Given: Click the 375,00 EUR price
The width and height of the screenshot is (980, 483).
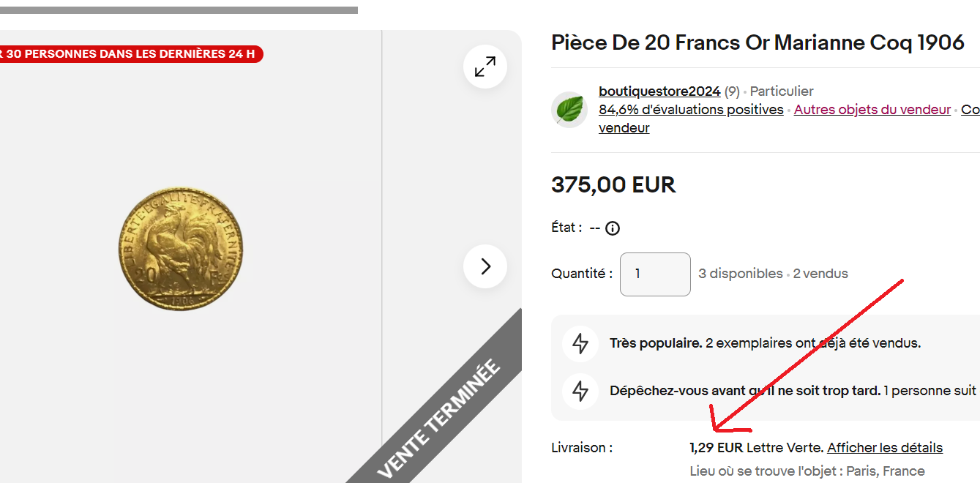Looking at the screenshot, I should pos(613,185).
